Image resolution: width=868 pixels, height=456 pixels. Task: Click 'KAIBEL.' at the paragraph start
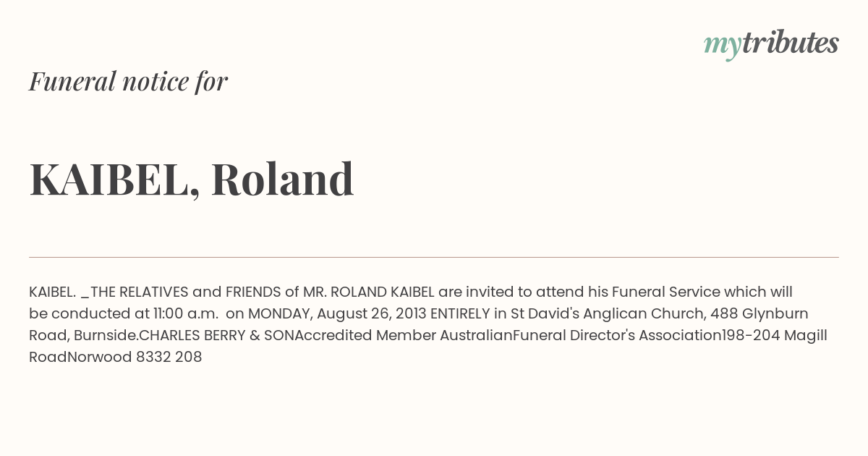point(53,292)
